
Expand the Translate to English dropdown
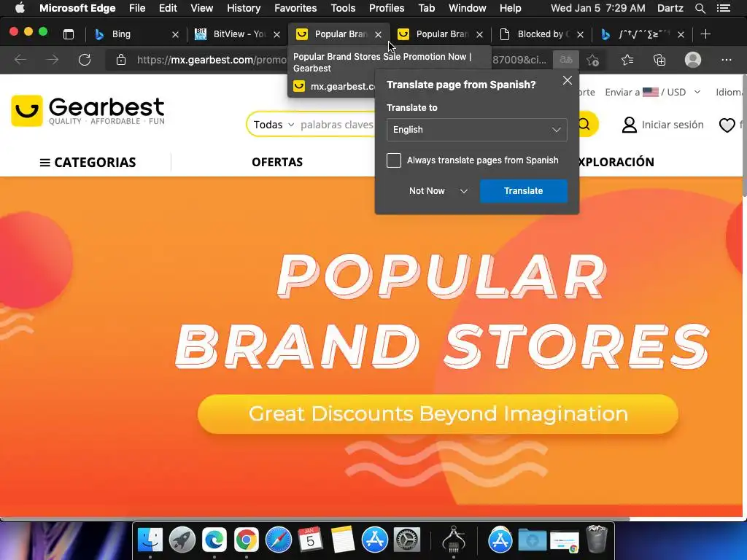(477, 130)
